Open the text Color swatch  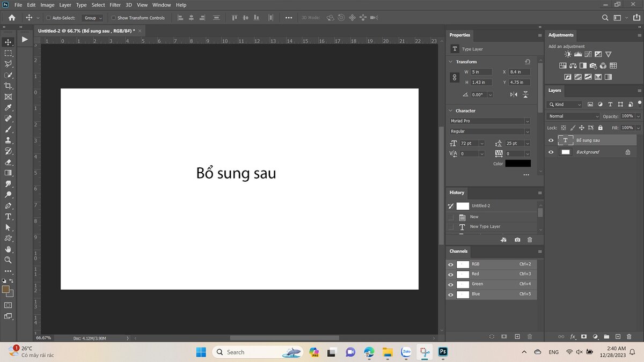[518, 164]
